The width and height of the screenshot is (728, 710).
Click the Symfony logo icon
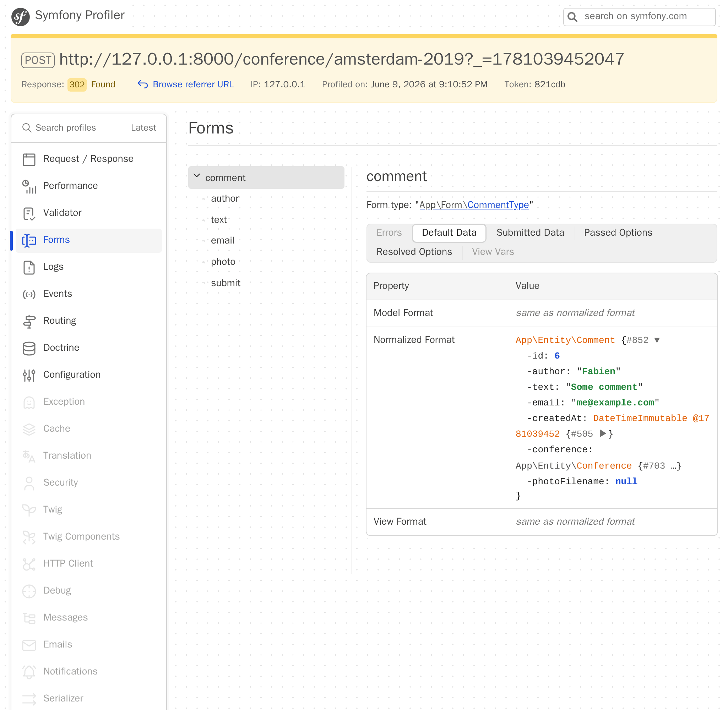(x=21, y=17)
